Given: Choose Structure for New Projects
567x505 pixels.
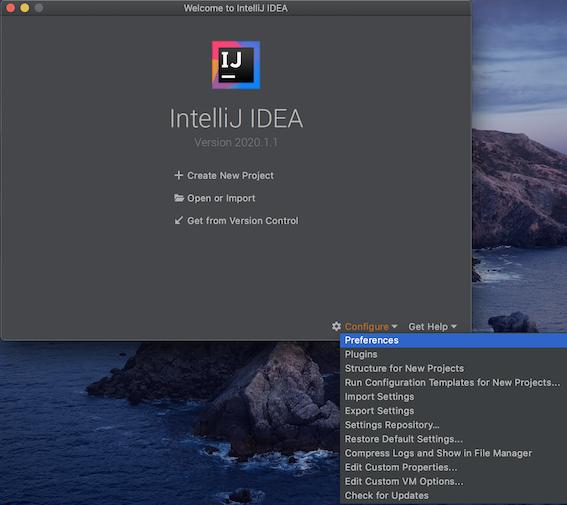Looking at the screenshot, I should [453, 368].
